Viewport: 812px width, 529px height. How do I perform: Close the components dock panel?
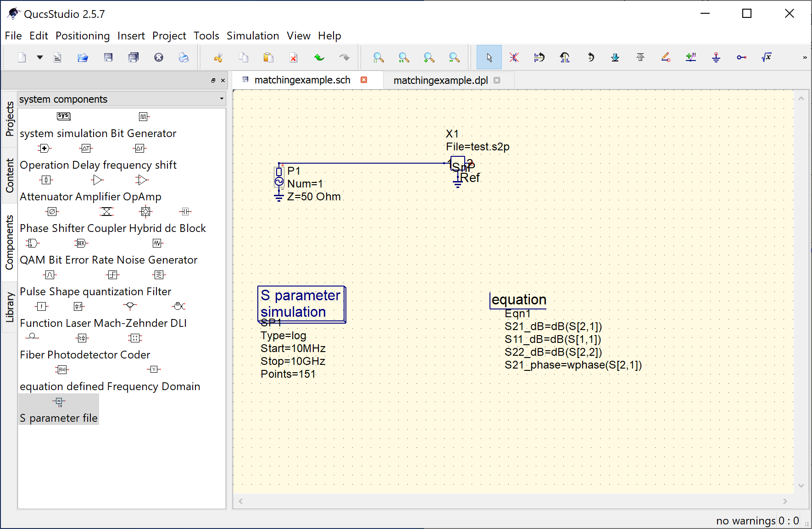pyautogui.click(x=223, y=81)
